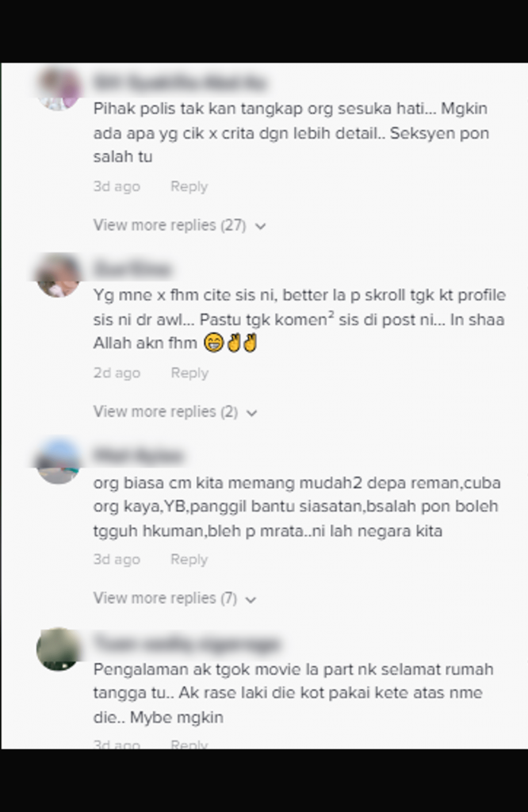Open blurred username above 'Pihak polis' comment
The height and width of the screenshot is (812, 528).
(180, 82)
